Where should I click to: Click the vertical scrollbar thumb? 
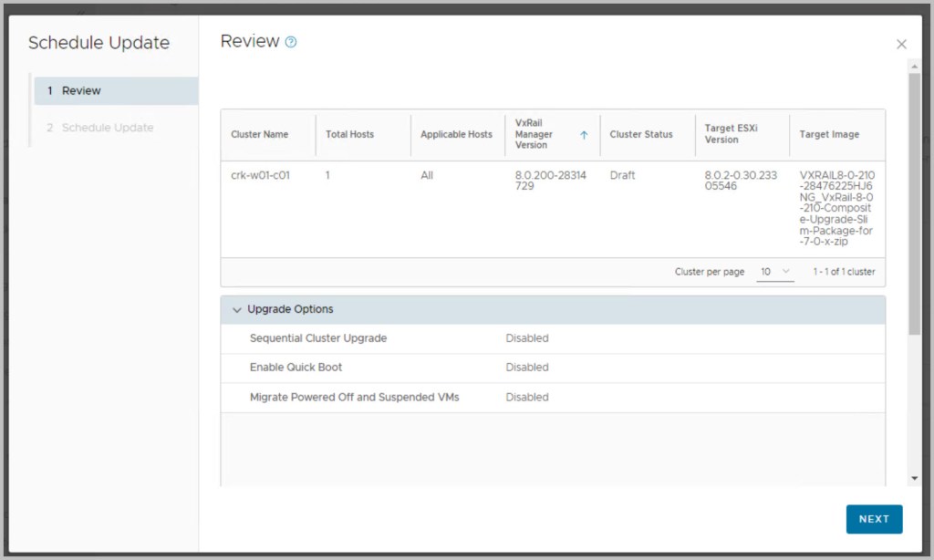[x=914, y=201]
